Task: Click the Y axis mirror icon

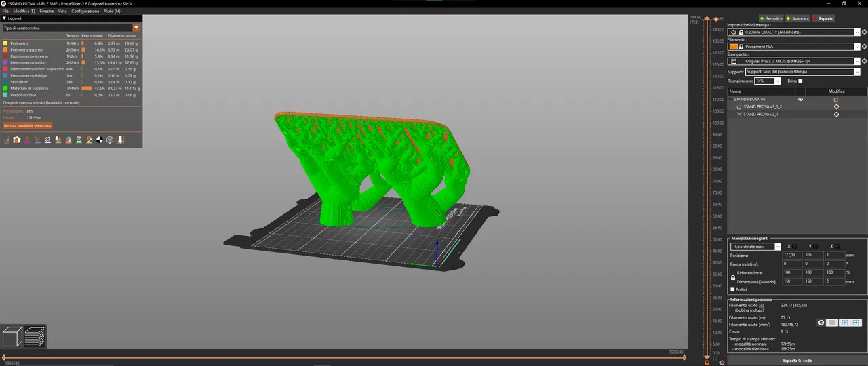Action: (815, 247)
